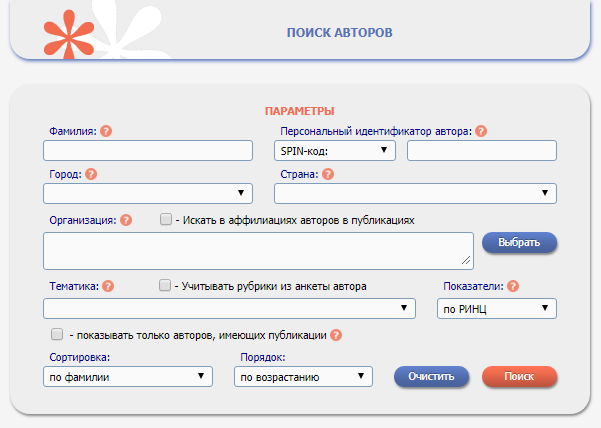Toggle 'Учитывать рубрики из анкеты автора' checkbox
Viewport: 601px width, 428px height.
tap(166, 285)
